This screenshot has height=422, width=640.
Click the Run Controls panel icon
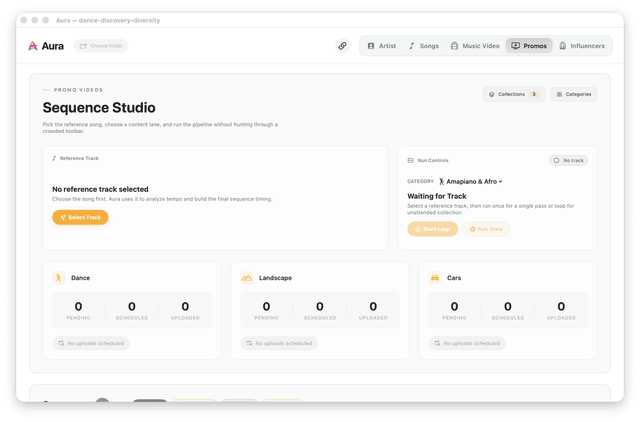tap(411, 160)
